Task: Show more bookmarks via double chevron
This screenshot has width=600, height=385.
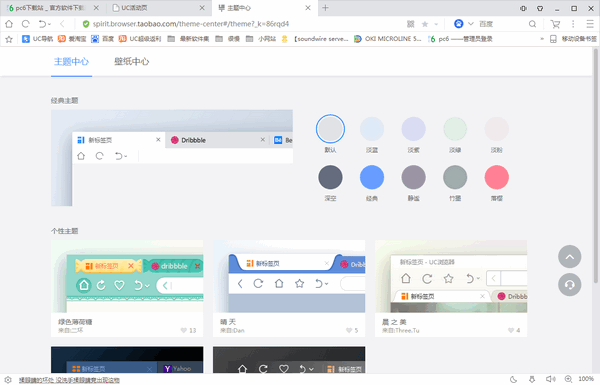Action: [x=542, y=39]
